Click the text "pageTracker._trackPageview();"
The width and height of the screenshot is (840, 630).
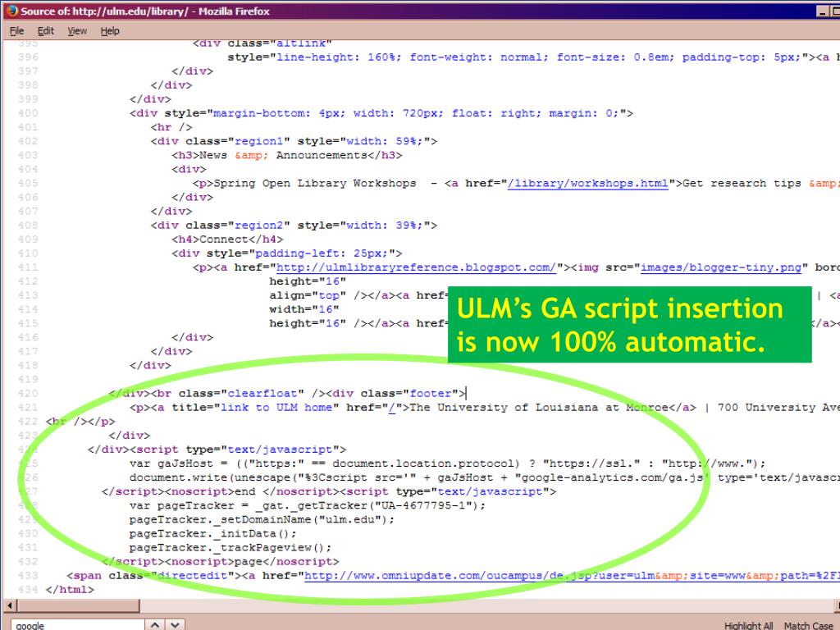(231, 547)
